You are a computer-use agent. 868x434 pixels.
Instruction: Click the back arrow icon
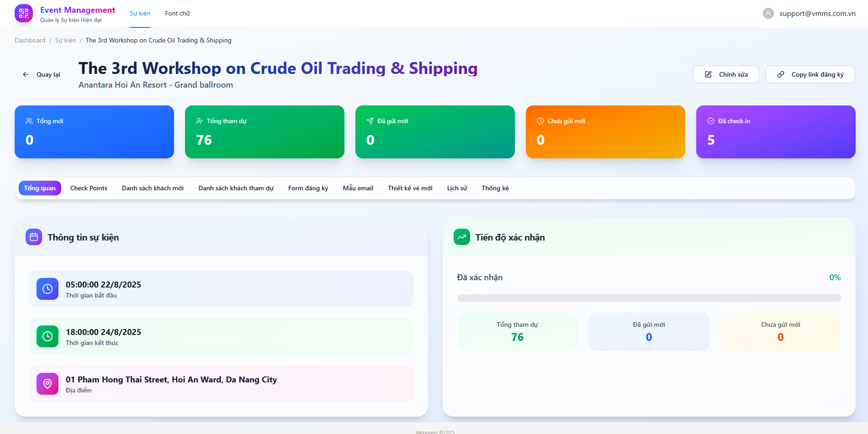[26, 74]
